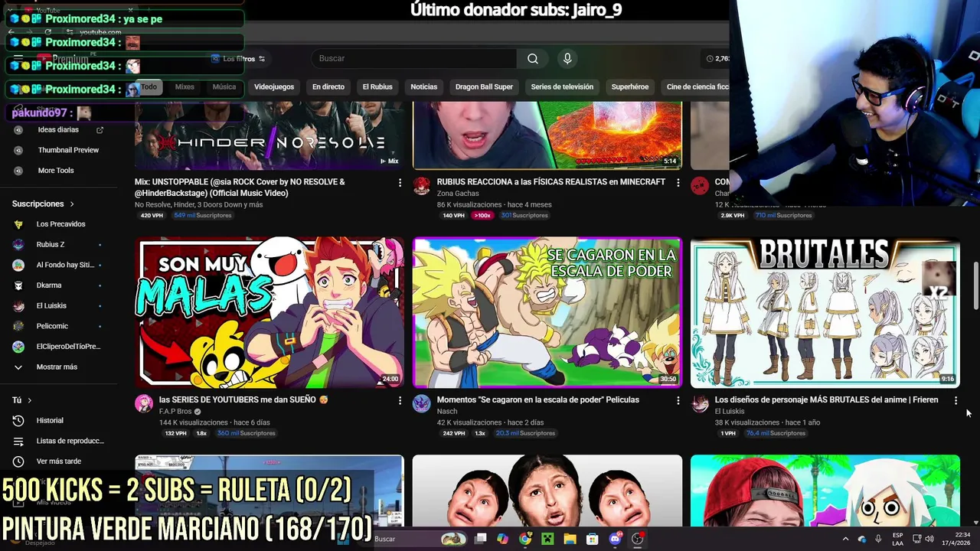Image resolution: width=980 pixels, height=551 pixels.
Task: Expand the 'Tú' section chevron
Action: point(30,400)
